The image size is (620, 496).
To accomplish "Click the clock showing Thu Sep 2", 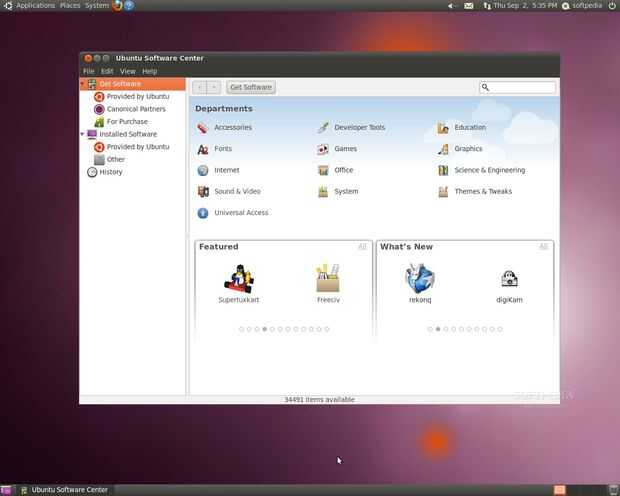I will pos(525,6).
